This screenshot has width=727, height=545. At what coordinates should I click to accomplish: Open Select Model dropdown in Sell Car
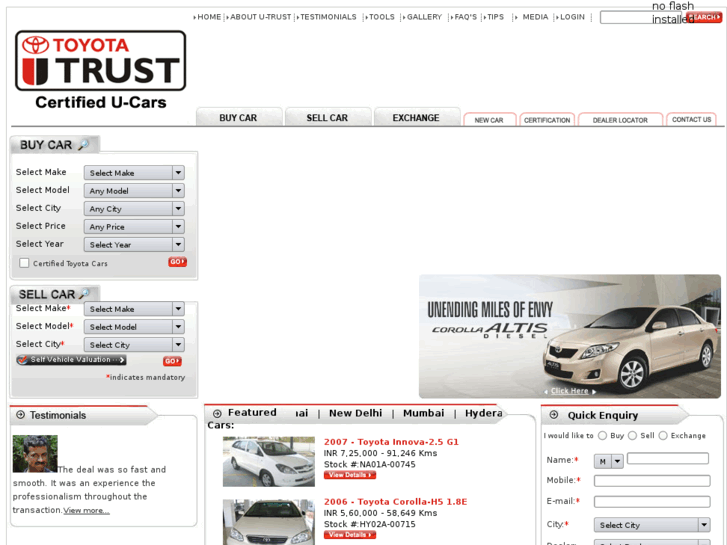[134, 327]
